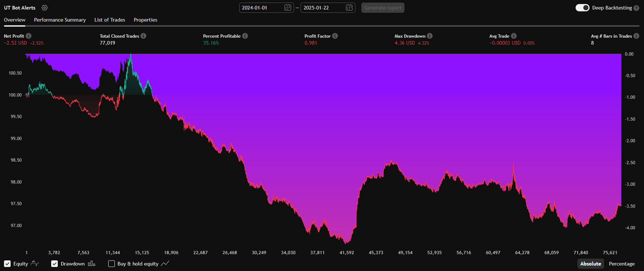Click Avg # Bars in Trades value 8
Image resolution: width=644 pixels, height=271 pixels.
click(x=592, y=43)
